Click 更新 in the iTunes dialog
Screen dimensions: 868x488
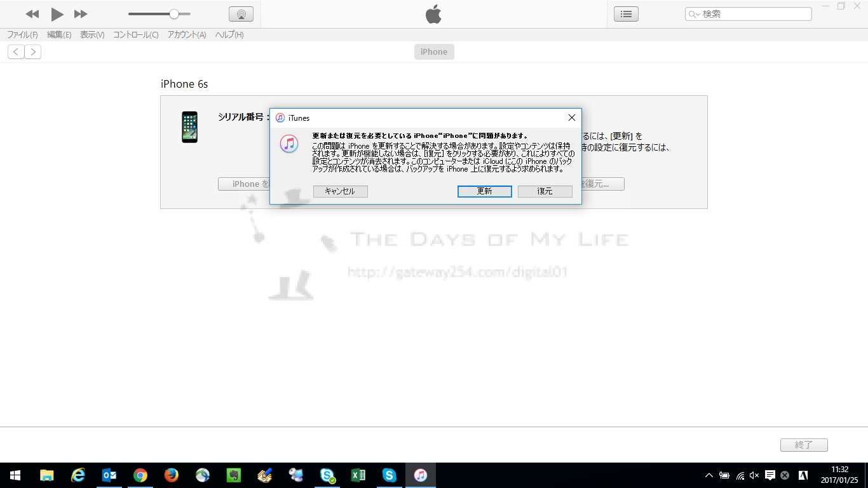click(484, 191)
